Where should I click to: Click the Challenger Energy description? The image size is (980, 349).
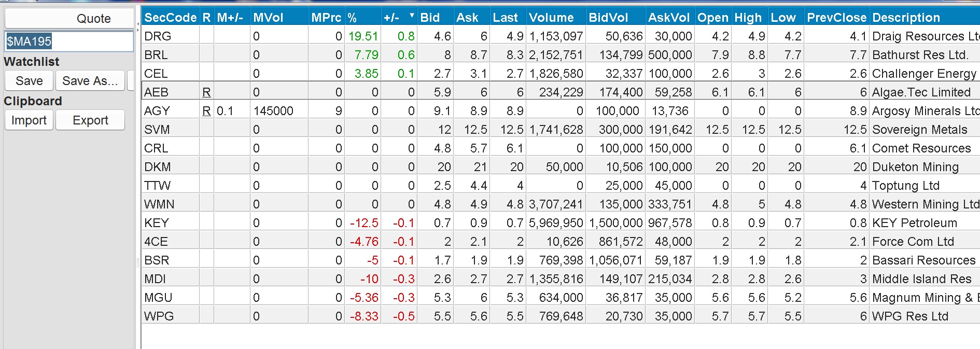click(924, 74)
